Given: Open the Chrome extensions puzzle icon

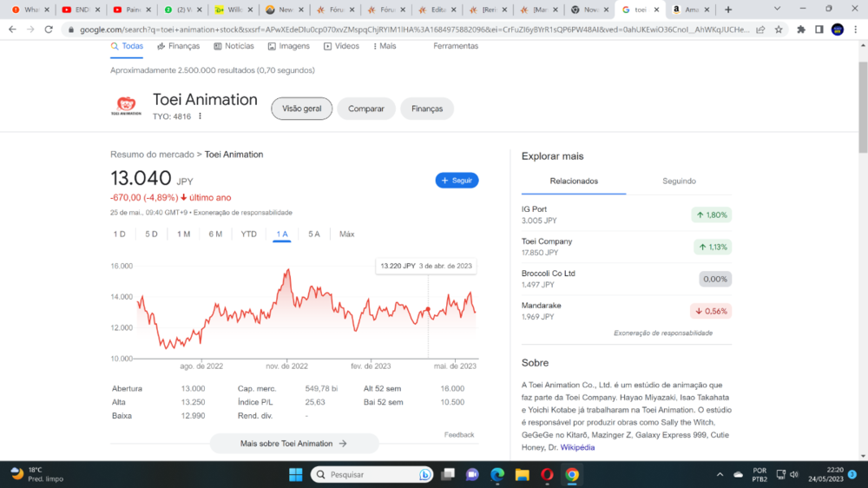Looking at the screenshot, I should click(801, 30).
